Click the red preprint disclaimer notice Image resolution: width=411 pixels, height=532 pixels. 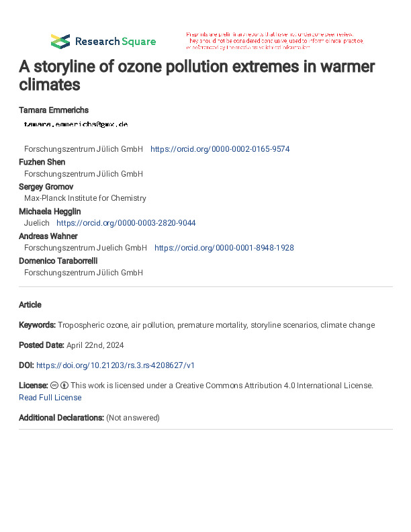pyautogui.click(x=275, y=41)
